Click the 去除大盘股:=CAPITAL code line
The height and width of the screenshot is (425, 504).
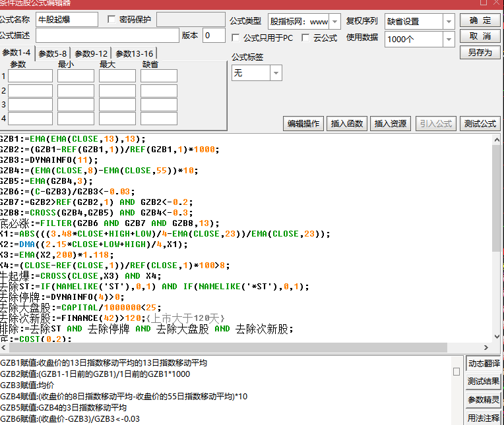(80, 308)
